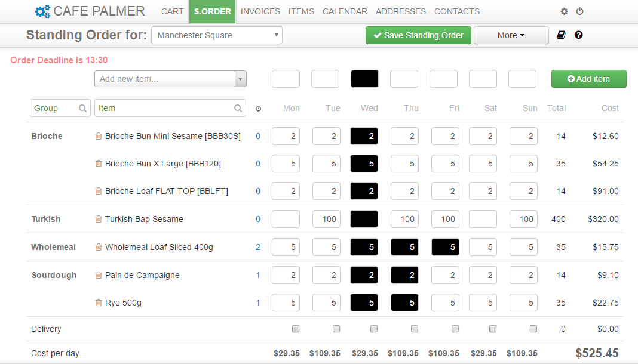Click the Add item button
Image resolution: width=638 pixels, height=364 pixels.
pos(588,79)
